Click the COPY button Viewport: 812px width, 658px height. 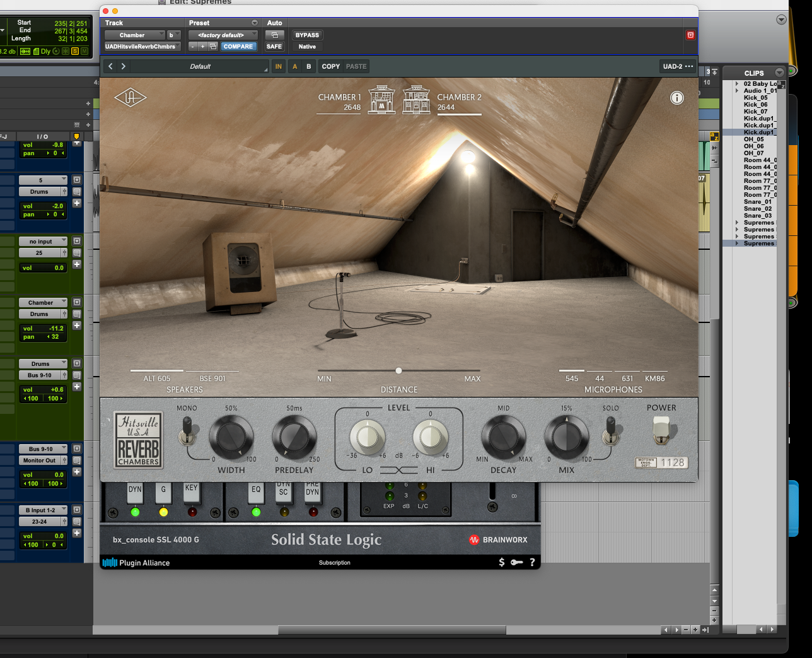[x=331, y=66]
